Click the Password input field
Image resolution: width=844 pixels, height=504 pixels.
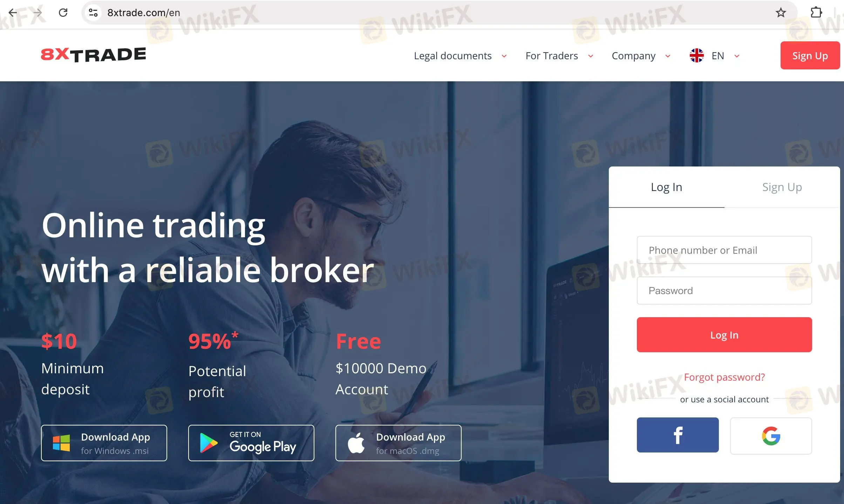tap(724, 291)
